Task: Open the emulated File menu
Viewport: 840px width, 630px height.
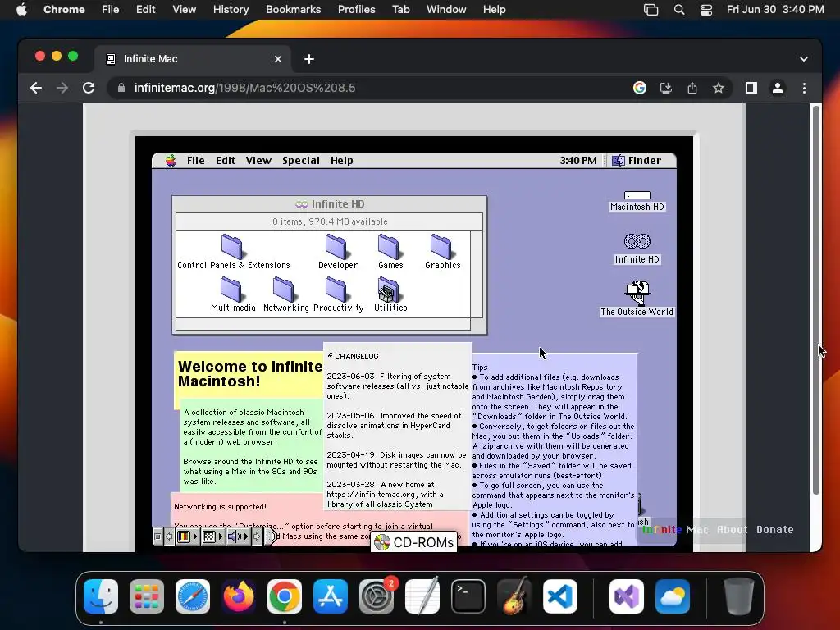Action: [x=195, y=160]
